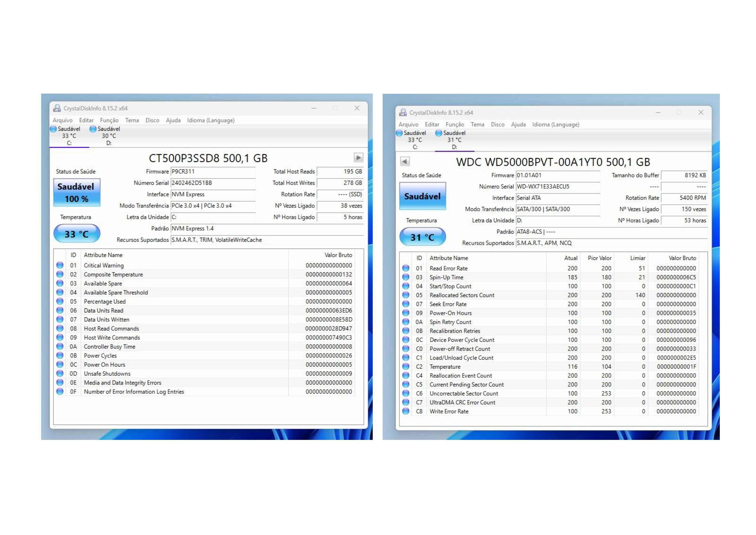Click CrystalDiskInfo app icon in left window title
Viewport: 756px width, 535px height.
pyautogui.click(x=57, y=108)
